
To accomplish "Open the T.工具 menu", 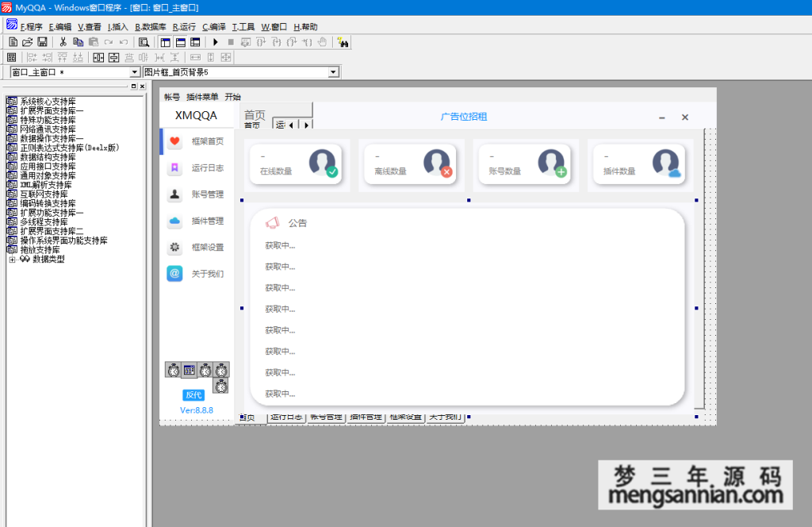I will click(x=243, y=26).
